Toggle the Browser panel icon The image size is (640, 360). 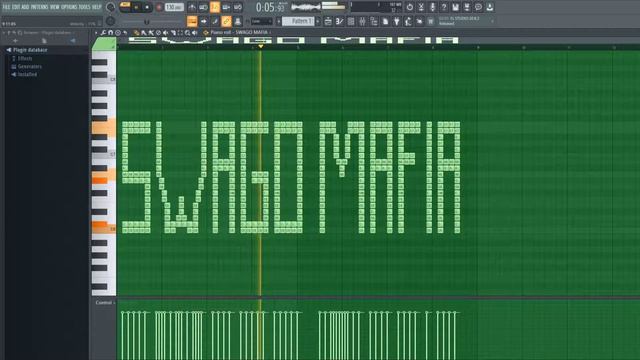point(374,21)
